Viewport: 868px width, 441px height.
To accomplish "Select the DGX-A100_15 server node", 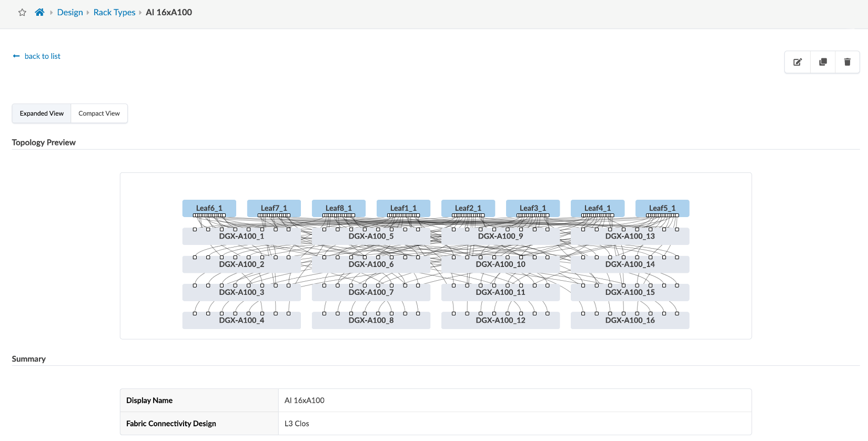I will (630, 292).
